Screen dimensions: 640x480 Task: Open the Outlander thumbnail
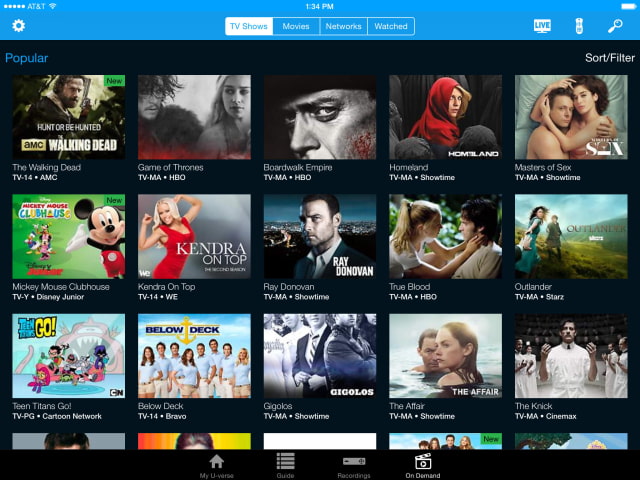pos(571,236)
